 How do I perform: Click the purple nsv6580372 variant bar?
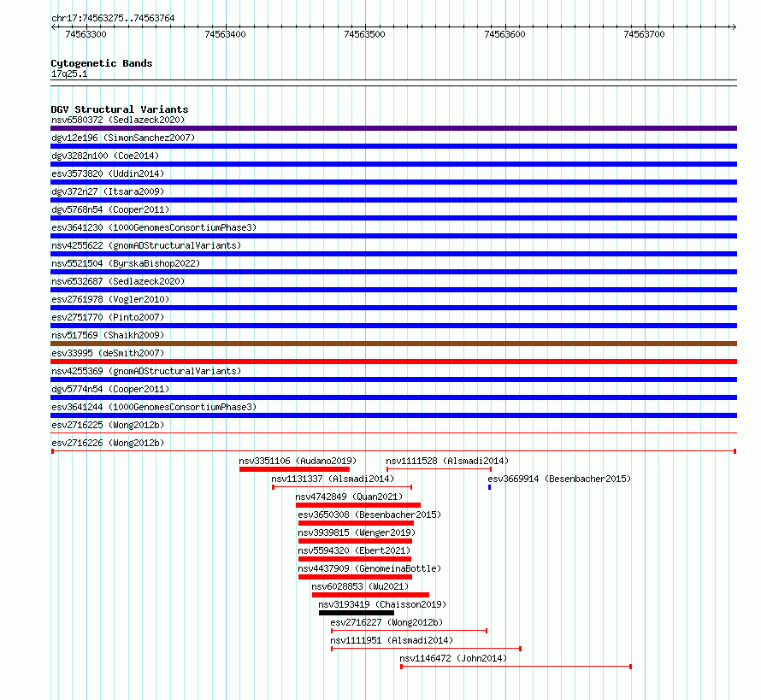[x=393, y=128]
